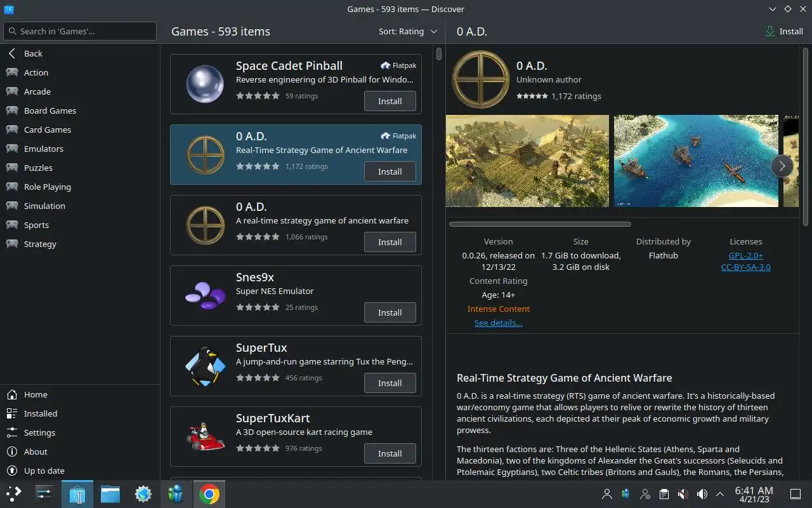The image size is (812, 508).
Task: Go Back in the sidebar
Action: [80, 53]
